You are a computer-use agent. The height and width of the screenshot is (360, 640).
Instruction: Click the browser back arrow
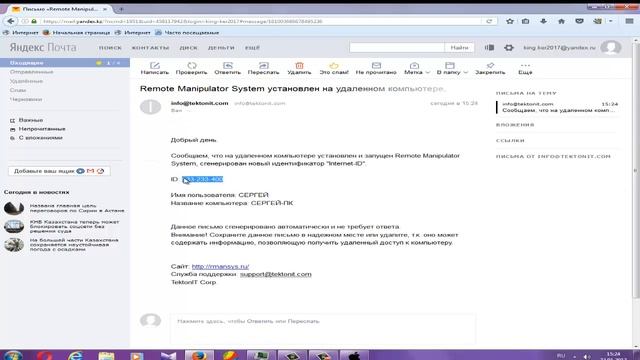click(11, 21)
